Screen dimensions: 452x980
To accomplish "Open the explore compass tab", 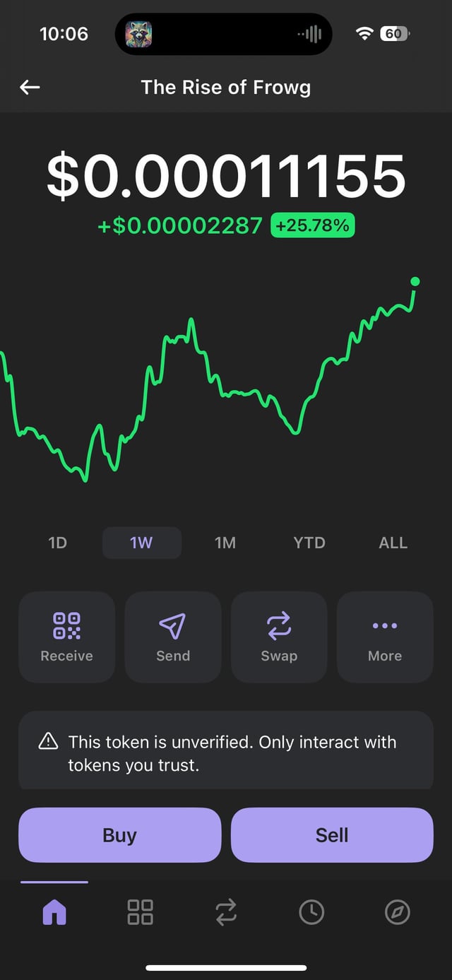I will coord(397,912).
